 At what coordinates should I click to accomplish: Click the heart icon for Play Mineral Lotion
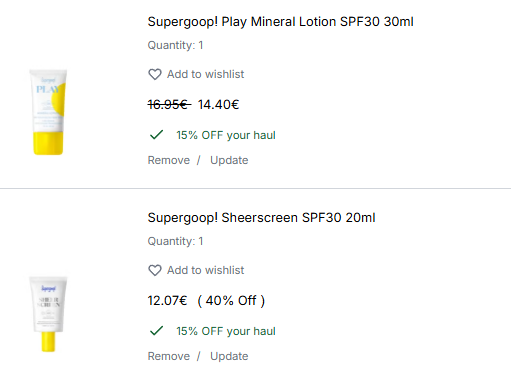pyautogui.click(x=155, y=74)
